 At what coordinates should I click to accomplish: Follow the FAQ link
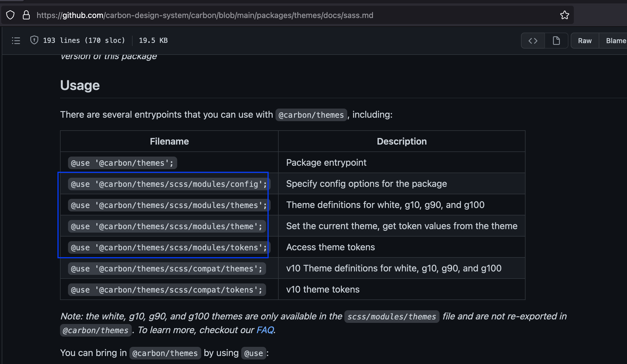pos(265,330)
